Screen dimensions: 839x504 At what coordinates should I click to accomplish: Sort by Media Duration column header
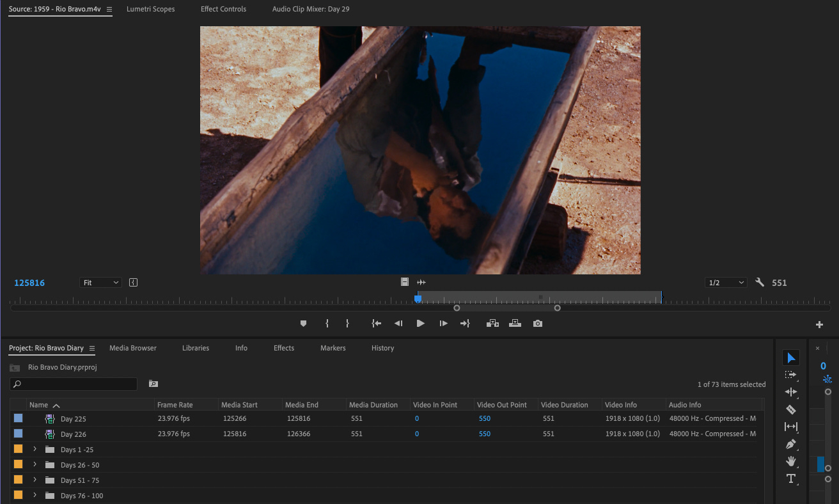point(373,405)
